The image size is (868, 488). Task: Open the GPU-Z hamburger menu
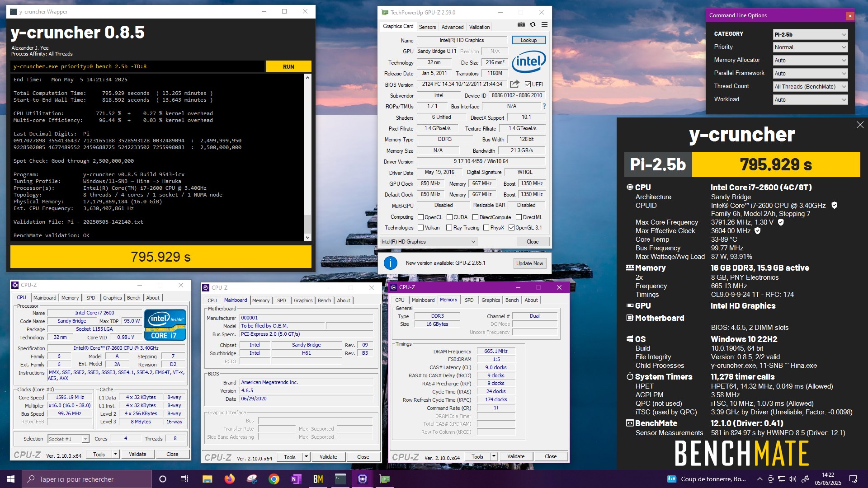pos(544,24)
